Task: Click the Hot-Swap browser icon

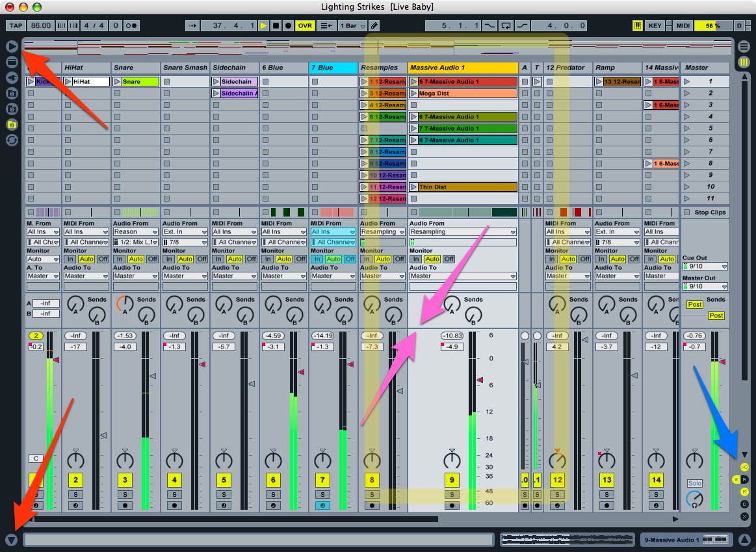Action: coord(11,140)
